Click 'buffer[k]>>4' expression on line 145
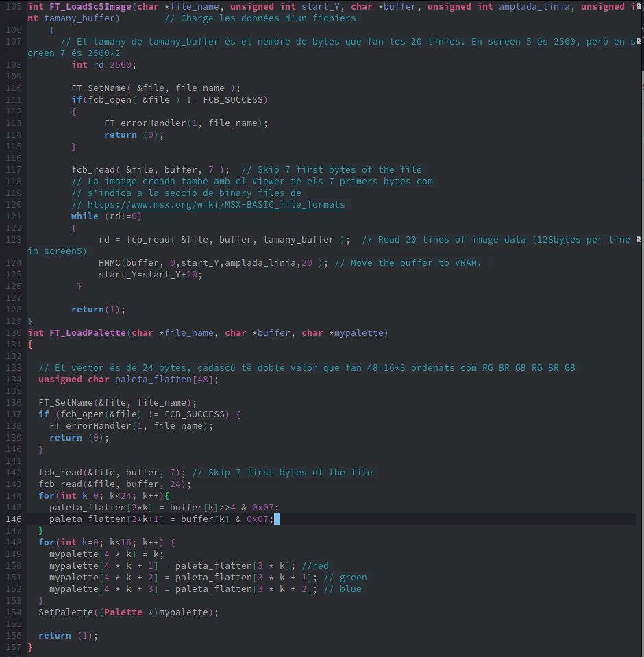The width and height of the screenshot is (644, 657). click(x=202, y=508)
